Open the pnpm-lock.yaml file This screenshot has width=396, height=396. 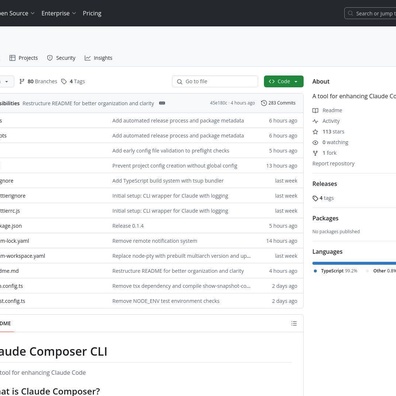(14, 241)
